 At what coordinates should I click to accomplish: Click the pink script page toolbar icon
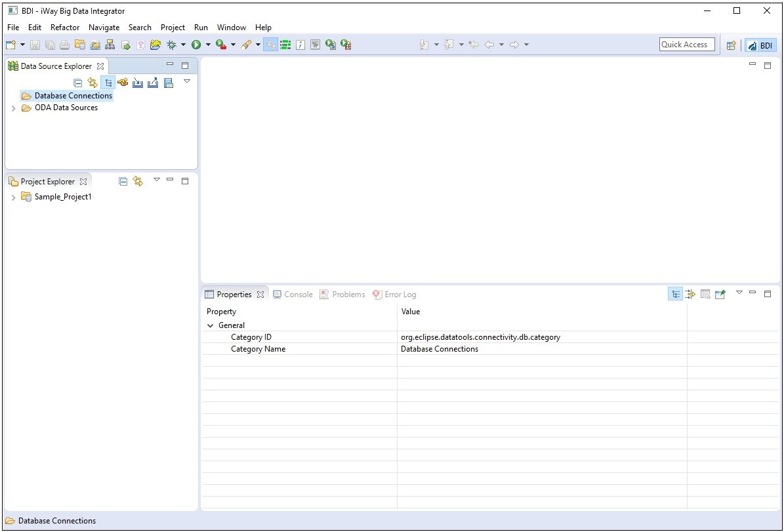140,45
